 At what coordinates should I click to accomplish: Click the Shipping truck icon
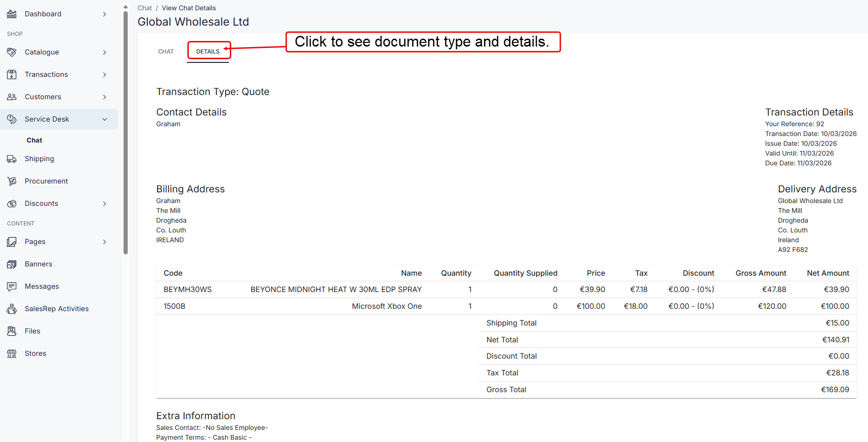tap(12, 159)
